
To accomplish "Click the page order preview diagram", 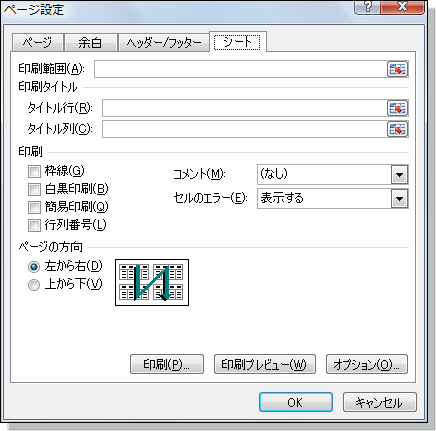I will click(x=152, y=282).
